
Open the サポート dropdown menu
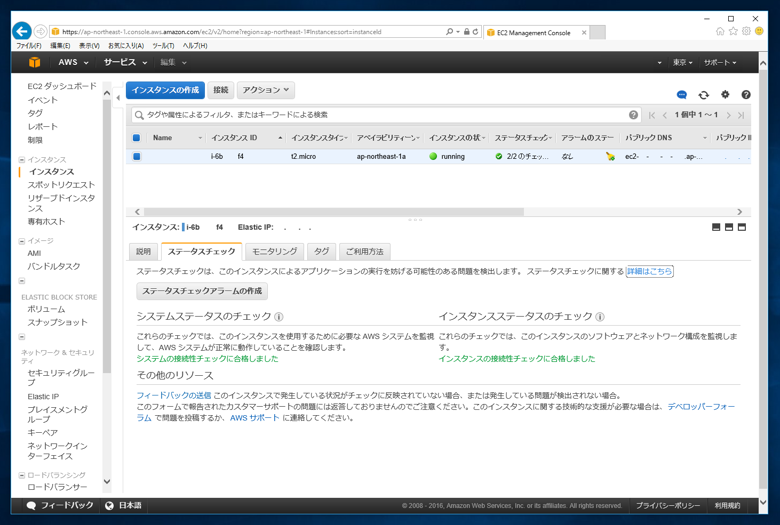[720, 62]
